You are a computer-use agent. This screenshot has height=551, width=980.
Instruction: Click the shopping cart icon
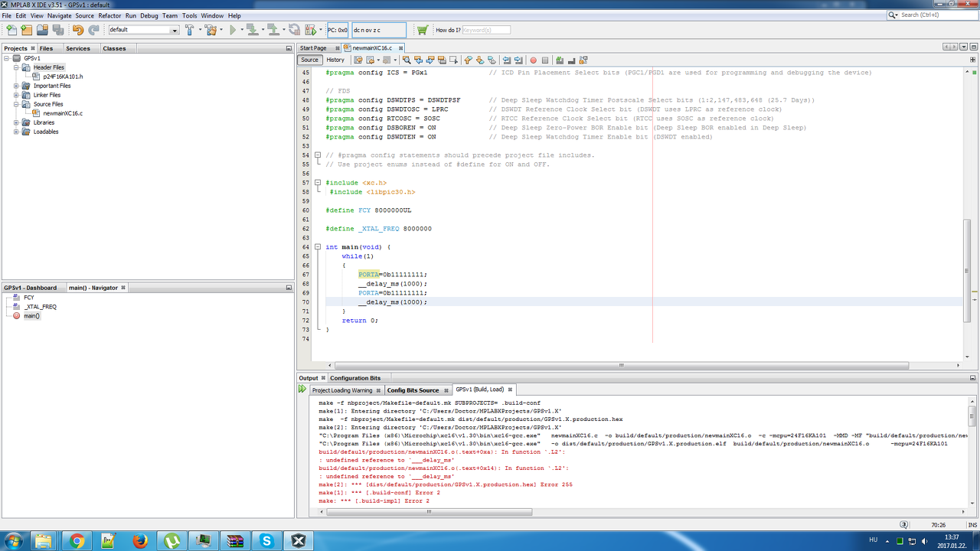click(x=422, y=30)
